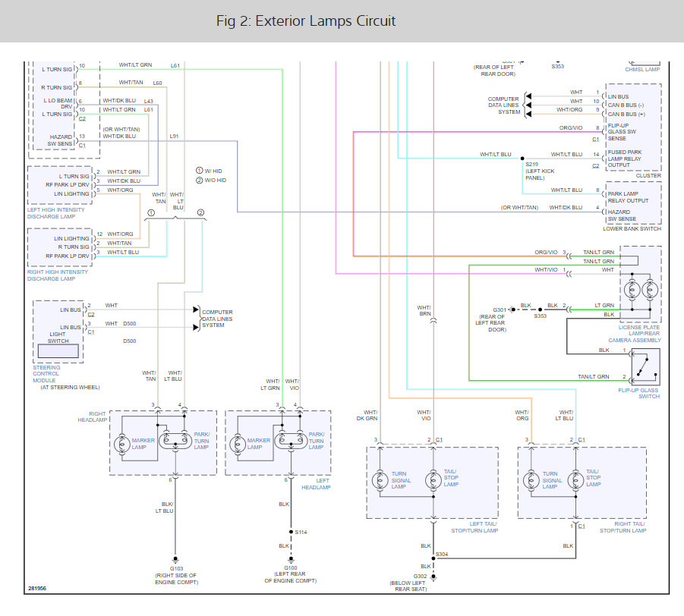Select the Marker Lamp bulb in Left Headlamp
The width and height of the screenshot is (684, 616).
[238, 445]
